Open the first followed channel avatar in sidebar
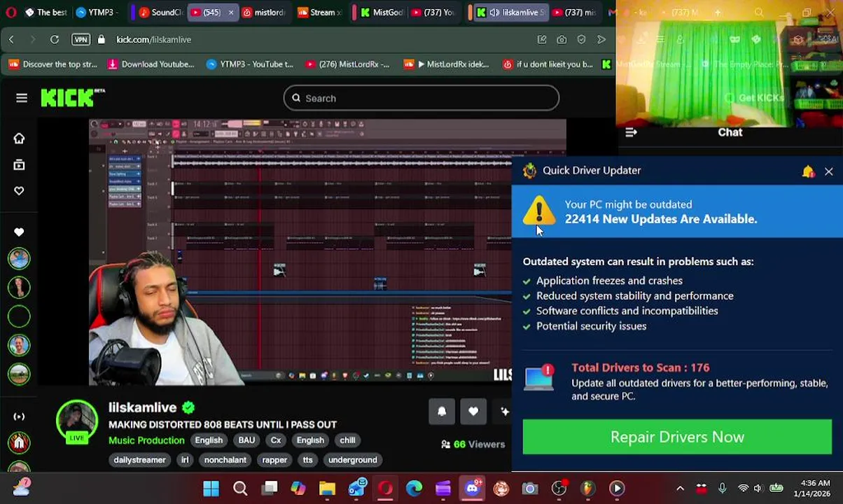Viewport: 843px width, 504px height. coord(19,258)
